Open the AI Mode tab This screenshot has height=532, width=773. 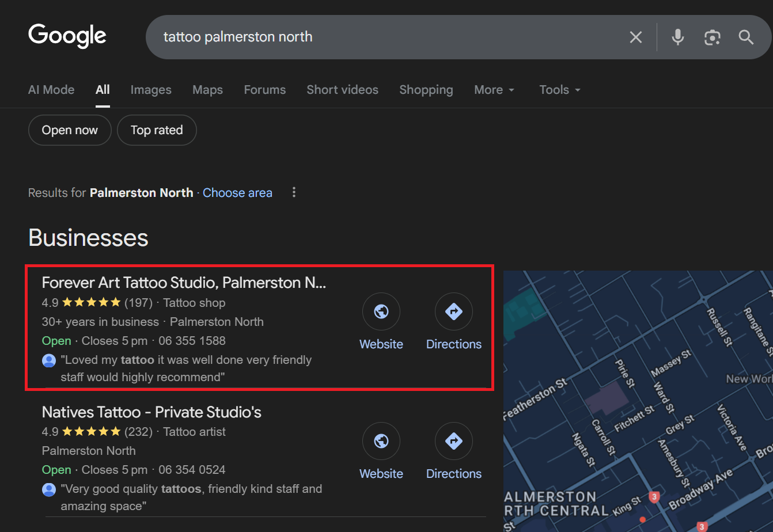click(x=51, y=90)
